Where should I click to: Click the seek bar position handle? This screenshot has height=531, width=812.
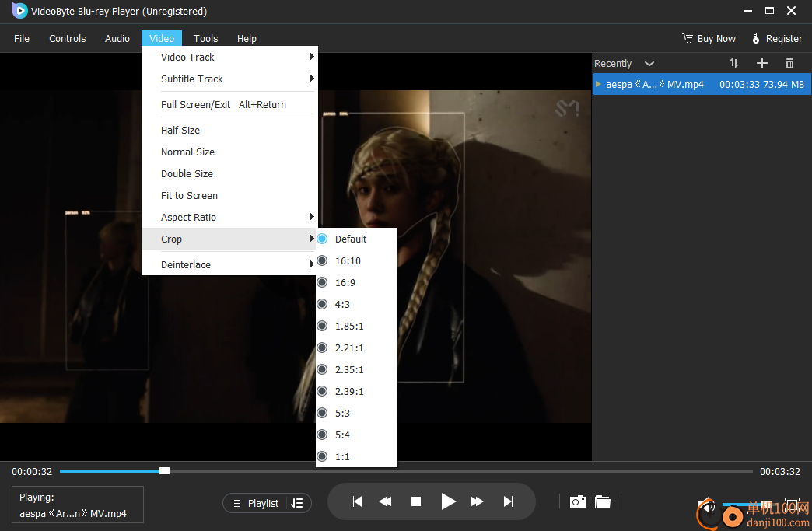pos(164,471)
